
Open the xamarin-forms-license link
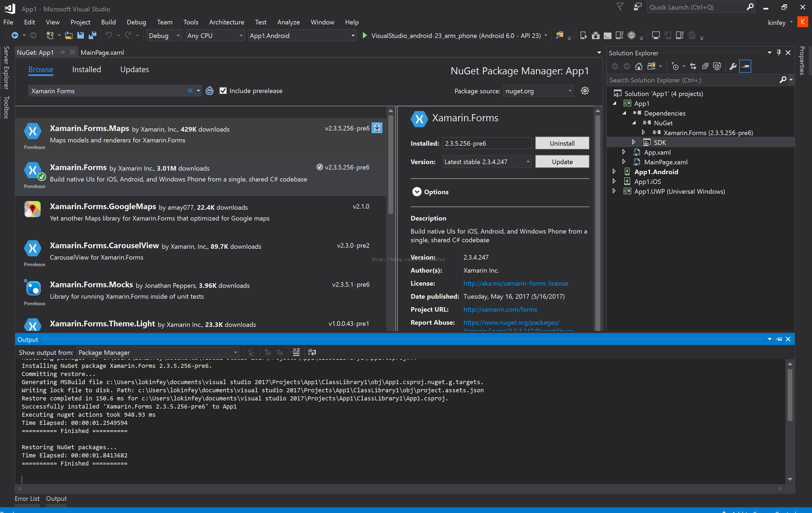515,283
